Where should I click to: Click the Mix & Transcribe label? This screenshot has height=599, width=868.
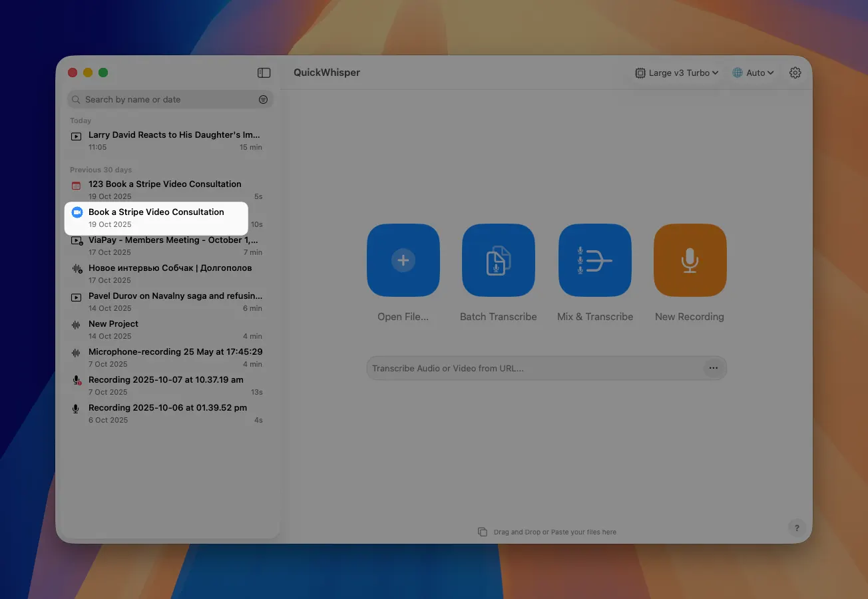click(595, 317)
